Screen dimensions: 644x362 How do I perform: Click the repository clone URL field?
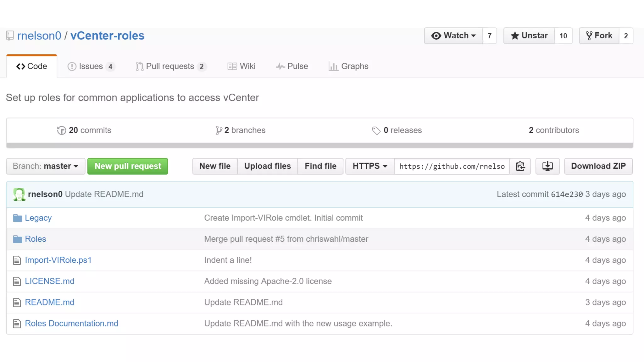click(x=452, y=166)
